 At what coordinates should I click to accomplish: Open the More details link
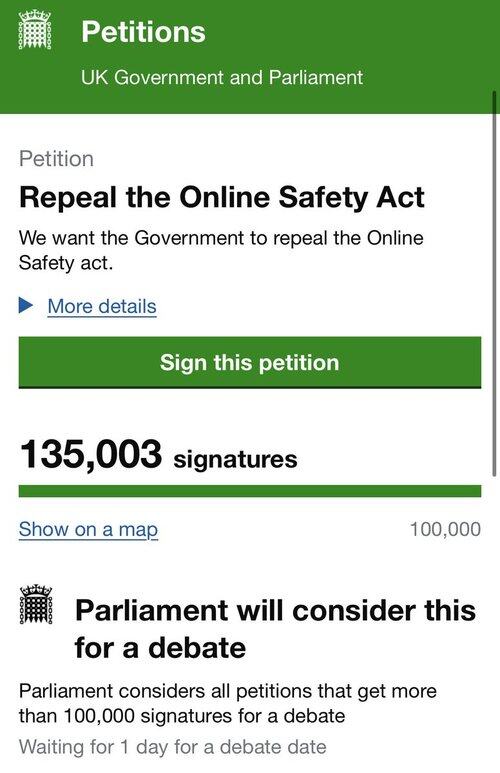[102, 307]
